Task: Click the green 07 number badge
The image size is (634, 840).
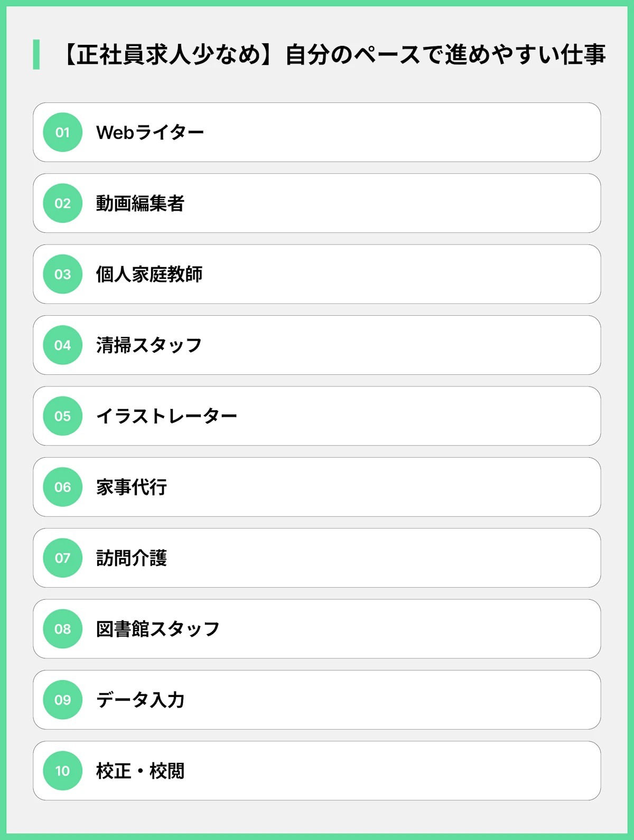Action: [62, 558]
